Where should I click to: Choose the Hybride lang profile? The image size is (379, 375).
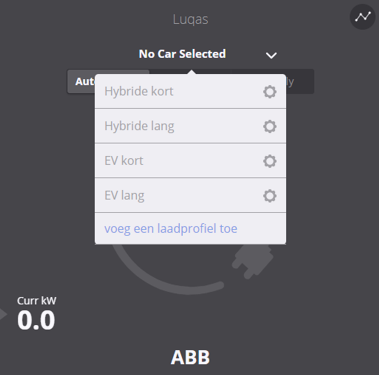pos(190,126)
